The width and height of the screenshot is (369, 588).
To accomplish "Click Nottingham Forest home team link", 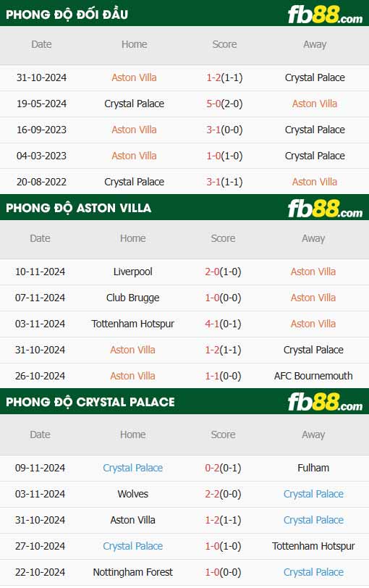I will click(x=133, y=572).
